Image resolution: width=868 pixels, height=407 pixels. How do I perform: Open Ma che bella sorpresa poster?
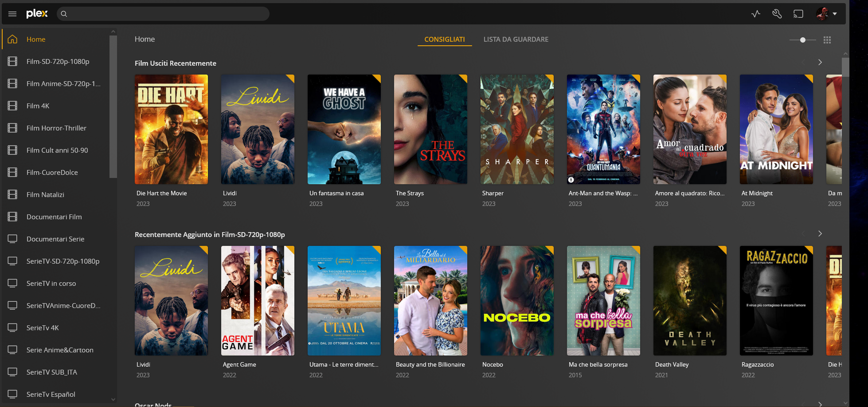click(x=603, y=300)
